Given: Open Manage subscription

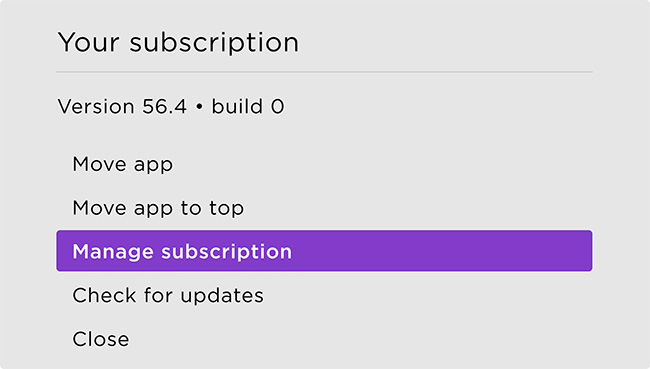Looking at the screenshot, I should (x=324, y=251).
